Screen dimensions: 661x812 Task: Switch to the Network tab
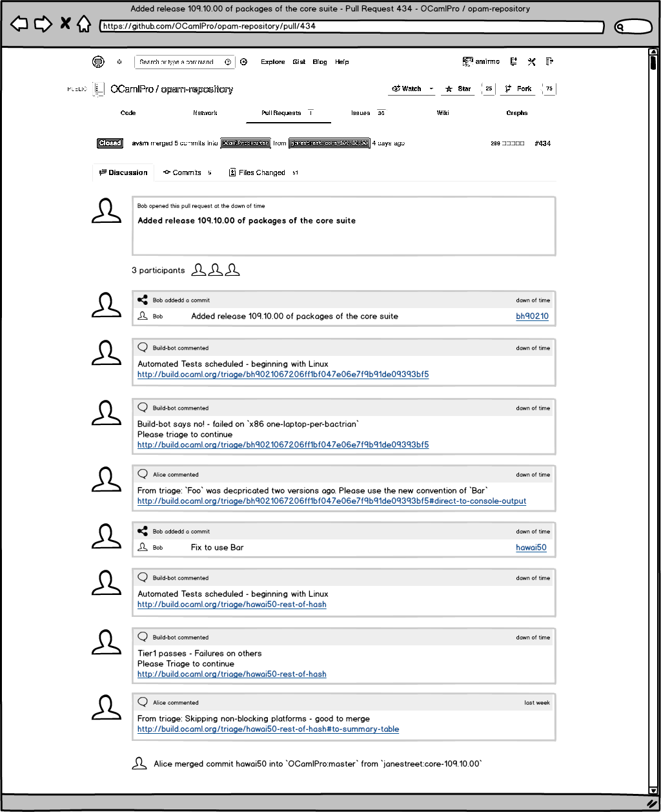tap(205, 113)
